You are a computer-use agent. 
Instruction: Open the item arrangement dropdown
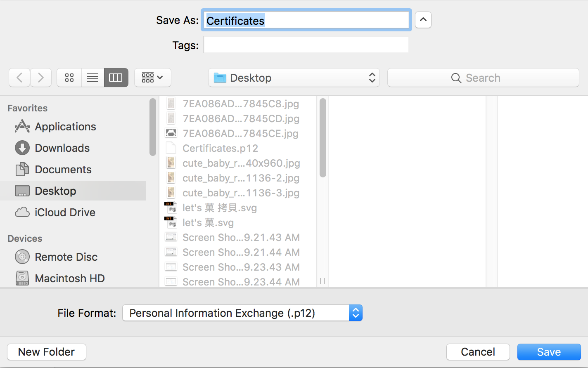152,78
